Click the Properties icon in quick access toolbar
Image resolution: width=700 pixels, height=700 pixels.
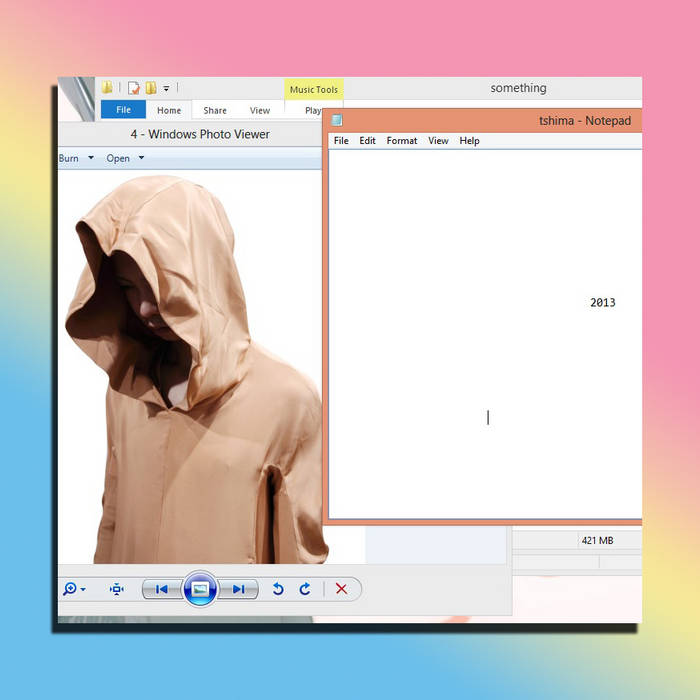pyautogui.click(x=133, y=88)
